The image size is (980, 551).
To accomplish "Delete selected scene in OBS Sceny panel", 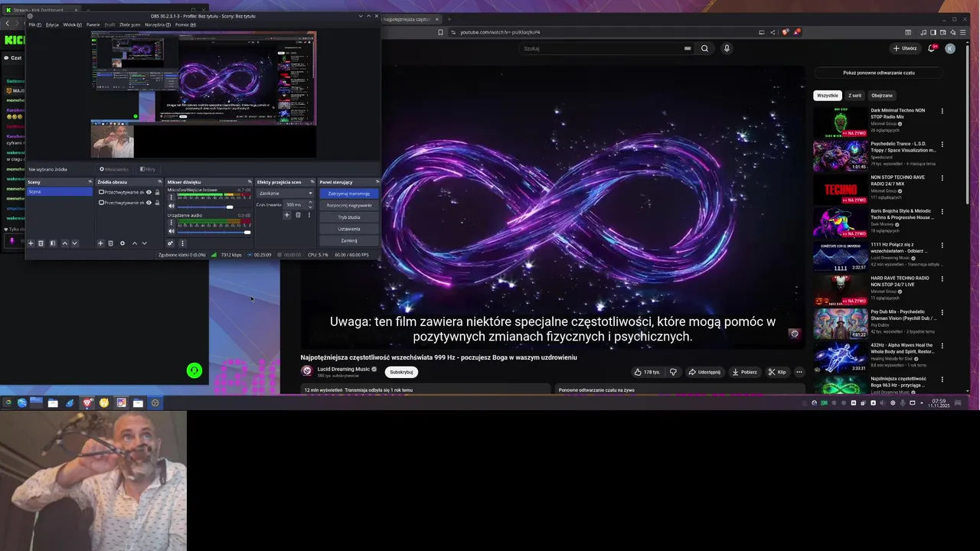I will tap(41, 243).
